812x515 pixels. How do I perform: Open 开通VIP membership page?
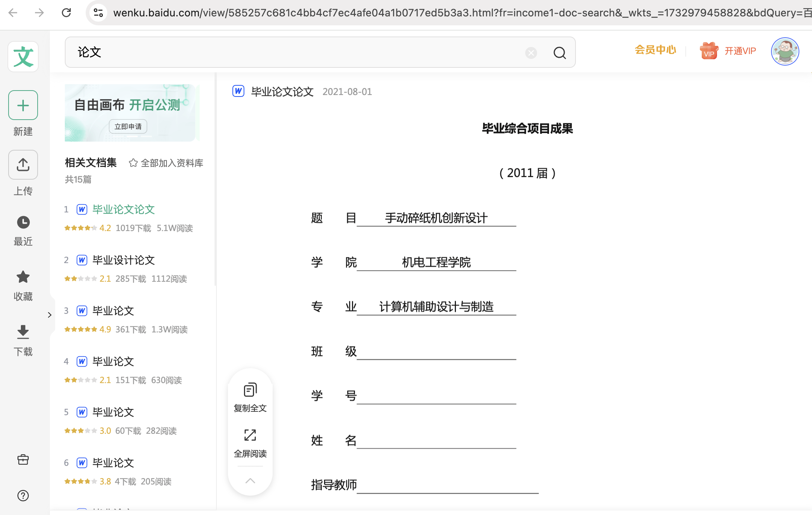[x=740, y=51]
